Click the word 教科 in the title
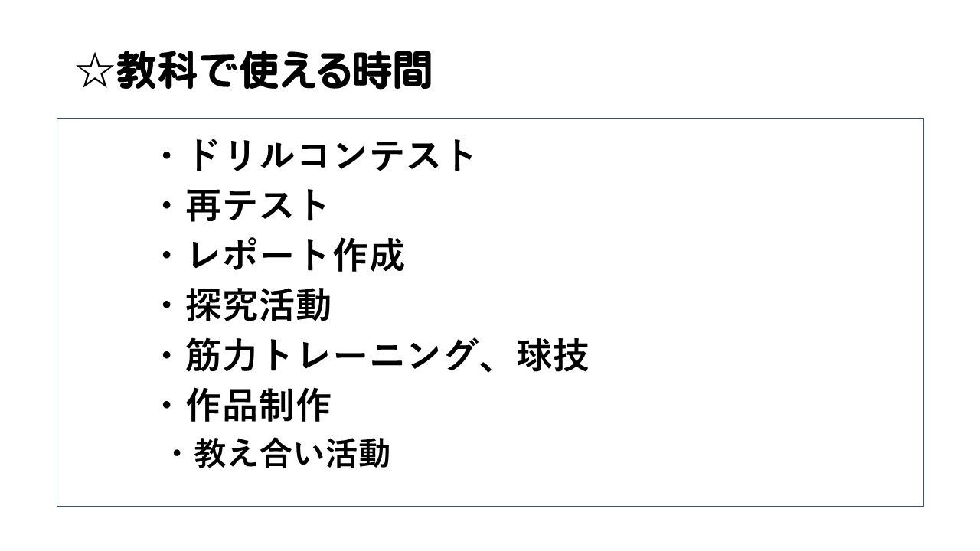 [x=155, y=73]
